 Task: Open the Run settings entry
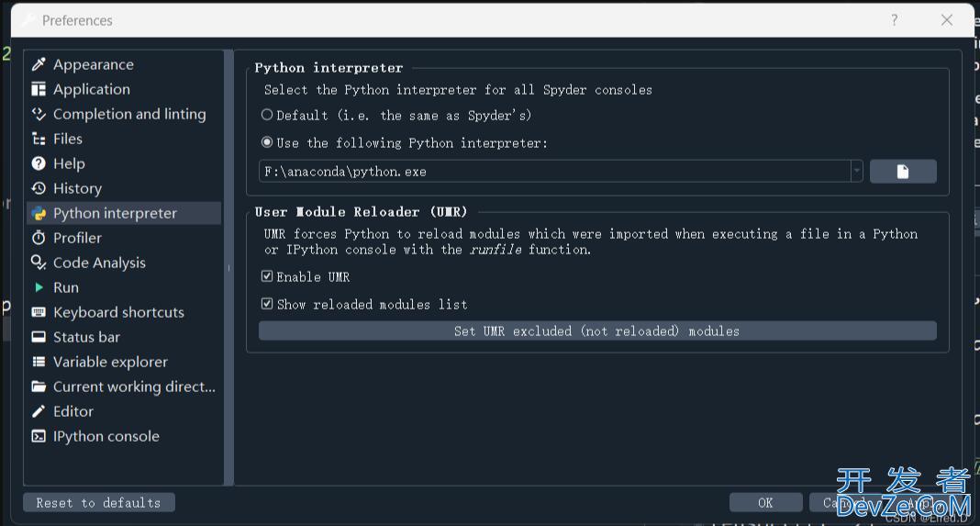click(x=123, y=287)
